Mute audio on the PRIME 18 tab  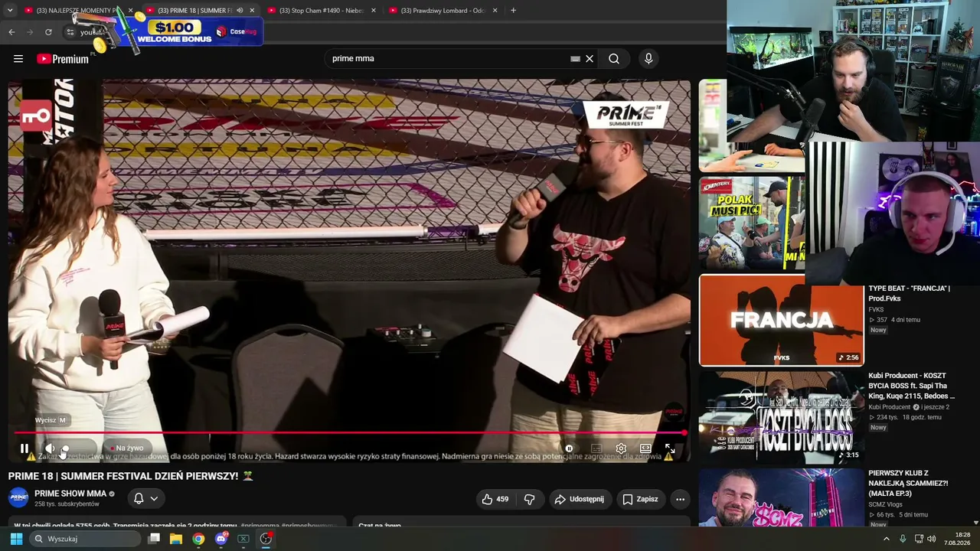coord(240,11)
